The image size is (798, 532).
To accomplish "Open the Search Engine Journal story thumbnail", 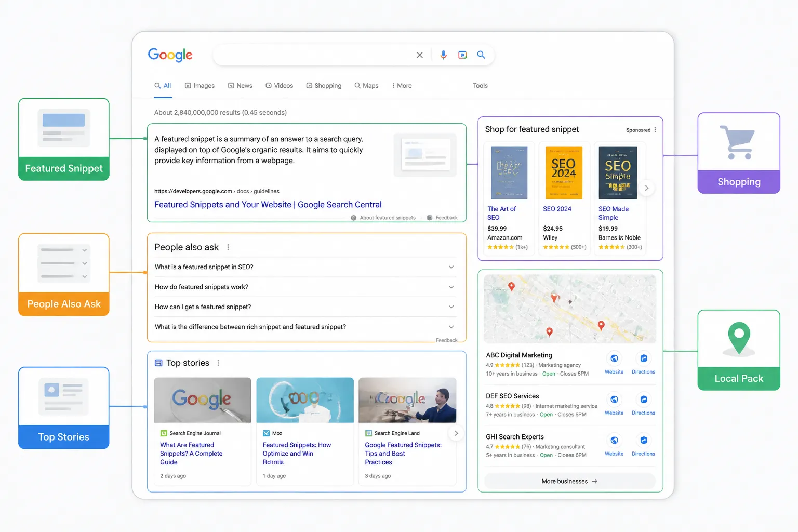I will click(203, 400).
